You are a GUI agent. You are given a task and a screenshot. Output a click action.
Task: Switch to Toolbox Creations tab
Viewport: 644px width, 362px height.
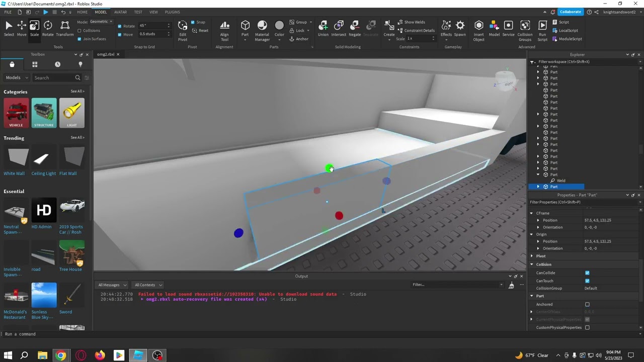click(x=80, y=64)
